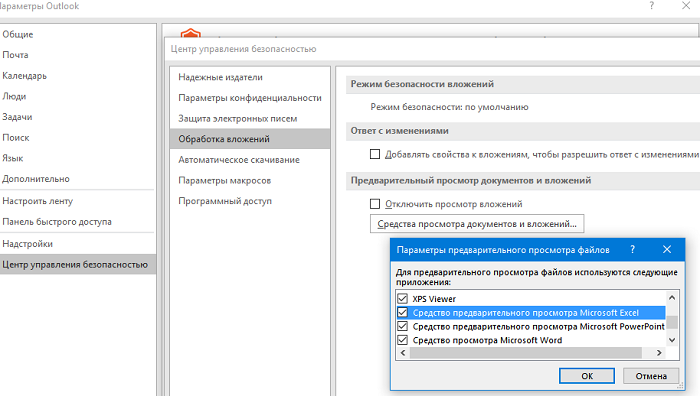700x396 pixels.
Task: Open Параметры конфиденциальности section
Action: 250,98
